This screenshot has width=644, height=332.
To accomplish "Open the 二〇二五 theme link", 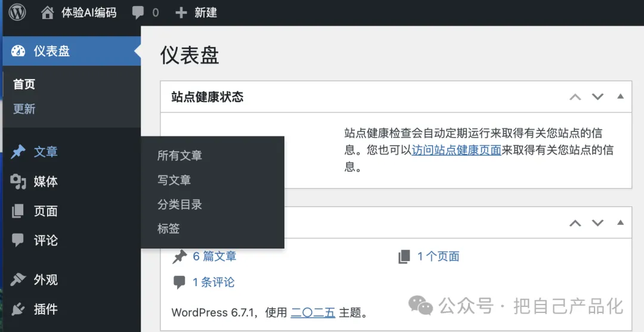I will click(x=313, y=313).
